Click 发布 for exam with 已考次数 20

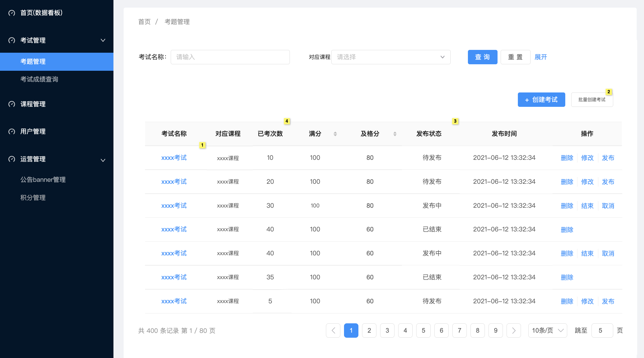point(608,182)
